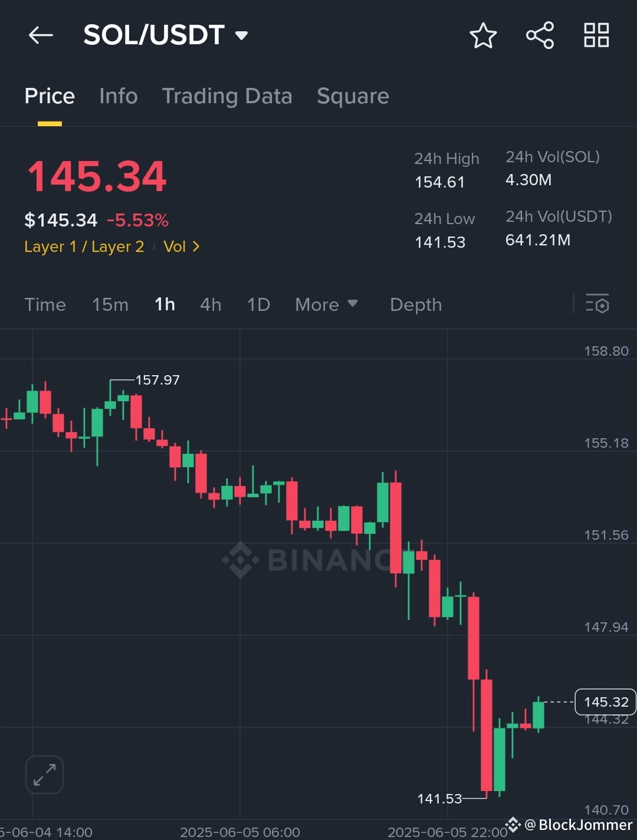The image size is (637, 840).
Task: Open the apps grid menu
Action: (x=596, y=35)
